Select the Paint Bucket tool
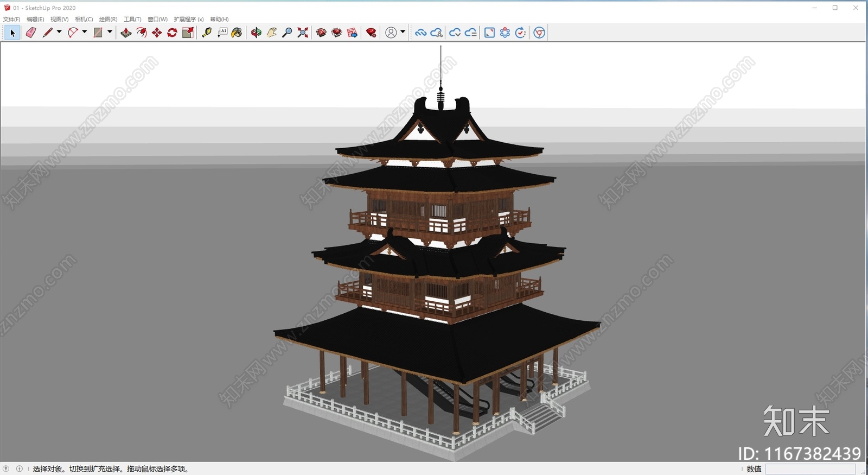868x475 pixels. click(x=237, y=33)
